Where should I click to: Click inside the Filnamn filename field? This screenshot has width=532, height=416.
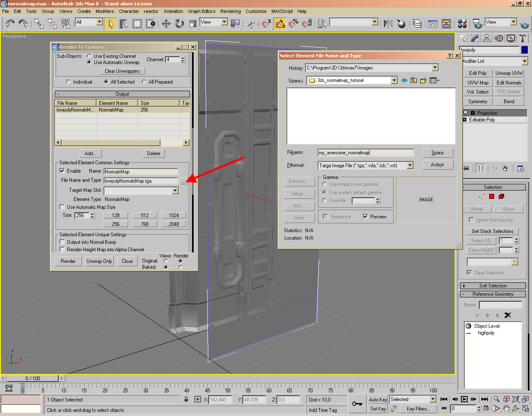[366, 152]
